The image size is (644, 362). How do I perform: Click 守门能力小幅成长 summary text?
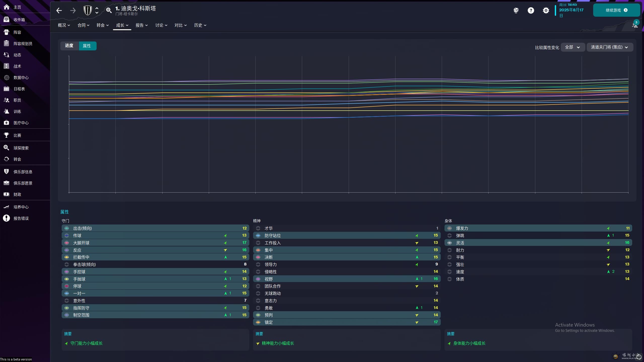86,343
